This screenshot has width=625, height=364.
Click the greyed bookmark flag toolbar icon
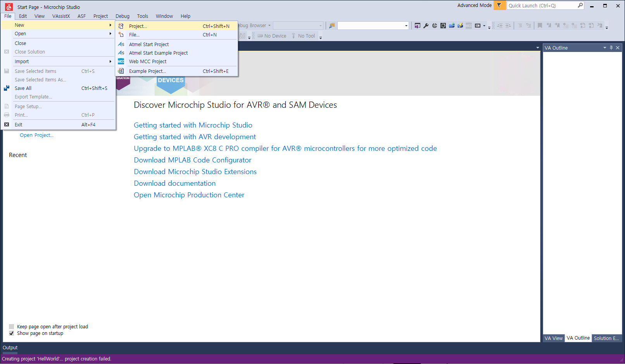pos(540,26)
